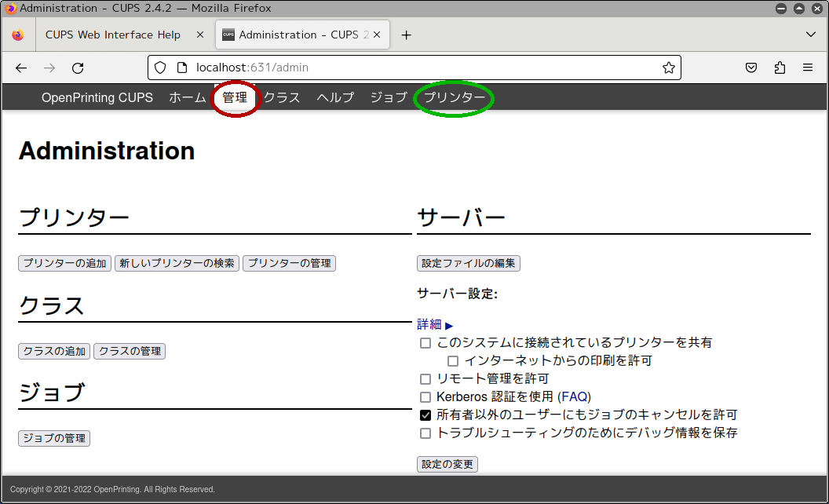Click the shield tracking protection icon
The image size is (829, 504).
click(160, 68)
